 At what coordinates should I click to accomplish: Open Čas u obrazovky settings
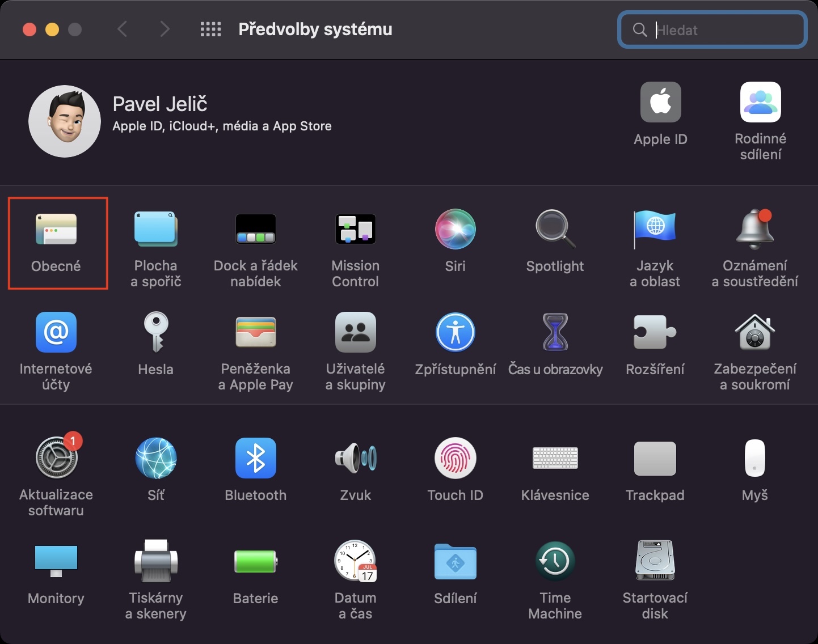(555, 345)
